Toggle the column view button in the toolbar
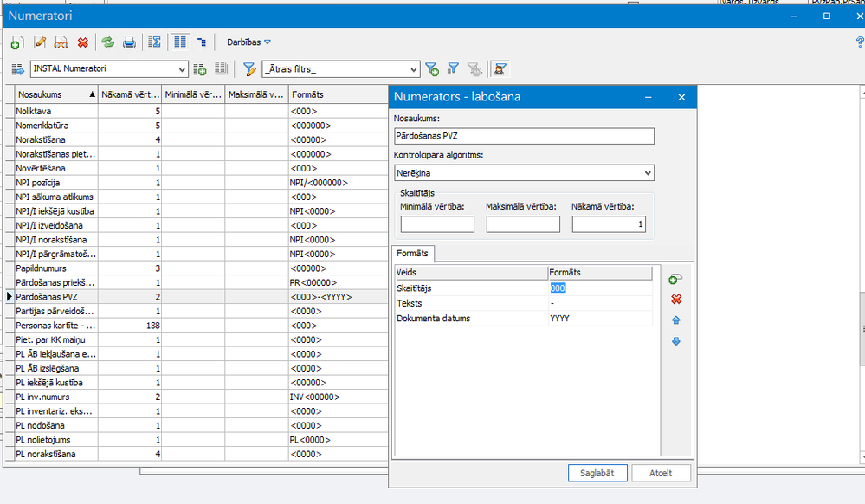Screen dimensions: 865x504 pos(180,42)
